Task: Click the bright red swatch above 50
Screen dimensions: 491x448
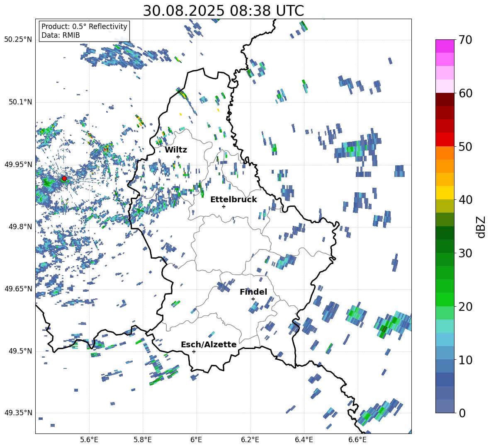Action: [445, 140]
